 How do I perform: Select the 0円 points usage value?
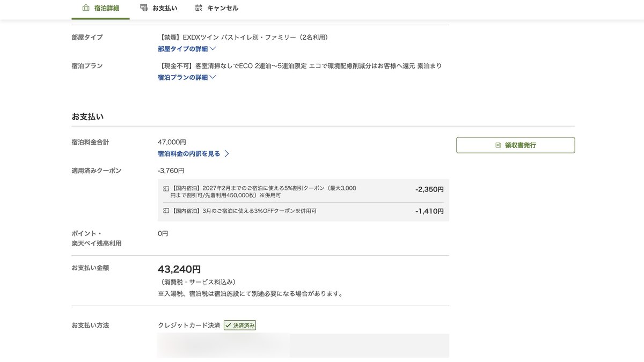(163, 234)
